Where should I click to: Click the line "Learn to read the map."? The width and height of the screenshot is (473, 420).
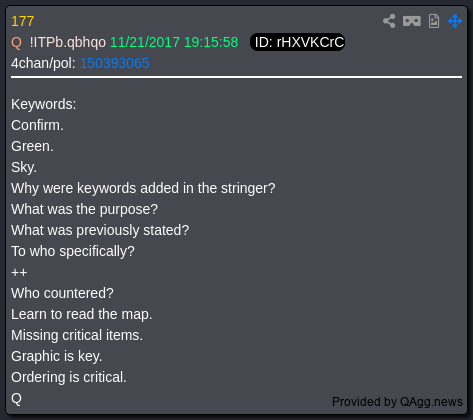pyautogui.click(x=82, y=314)
